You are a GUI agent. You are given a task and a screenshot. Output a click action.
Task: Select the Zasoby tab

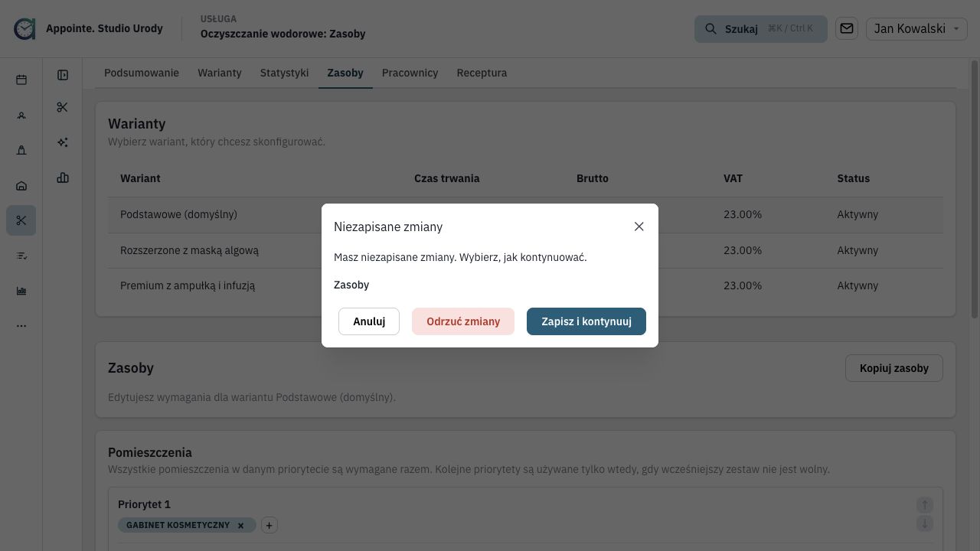tap(345, 73)
